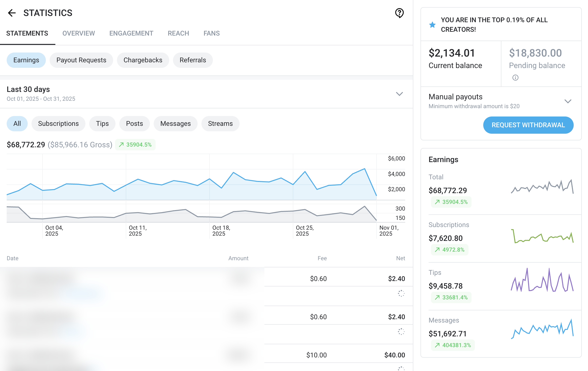Open the Referrals statements view

[x=193, y=60]
